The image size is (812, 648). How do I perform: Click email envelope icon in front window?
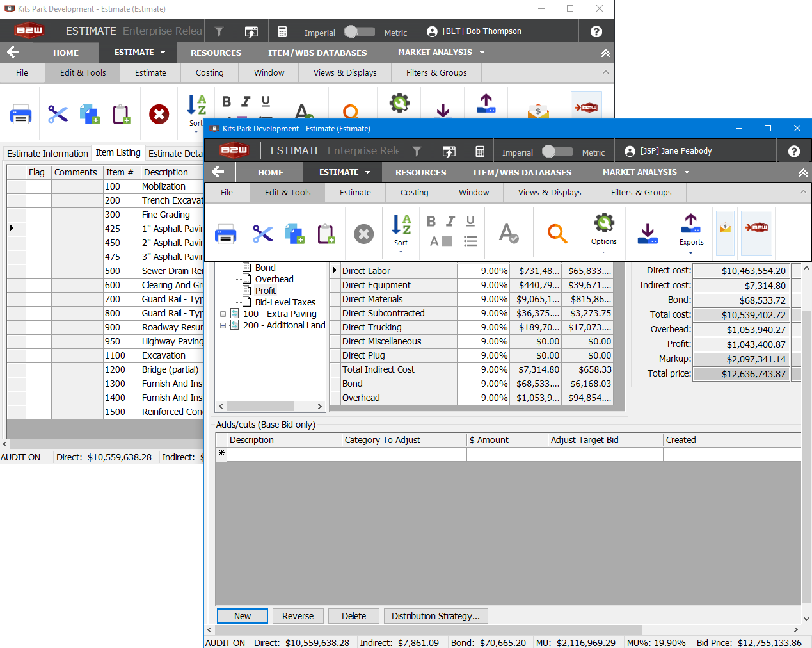pos(725,234)
